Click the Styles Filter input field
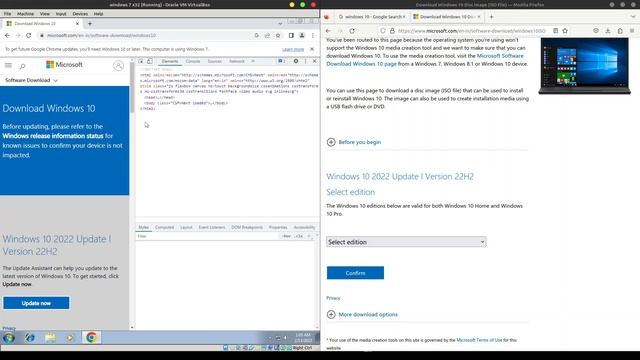This screenshot has width=640, height=360. 207,236
